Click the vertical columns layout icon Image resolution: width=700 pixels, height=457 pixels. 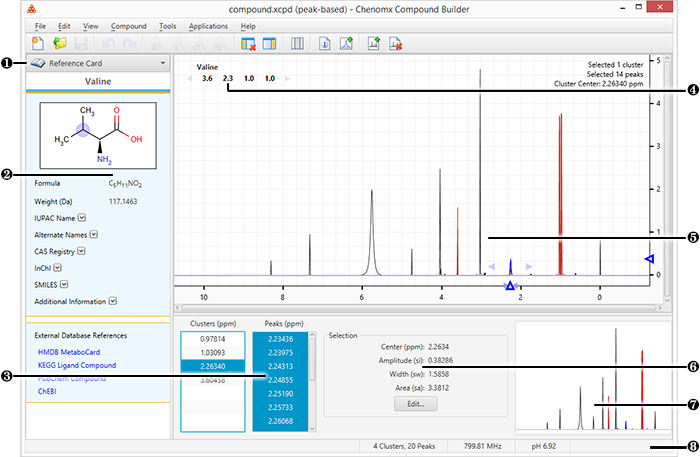pyautogui.click(x=296, y=44)
